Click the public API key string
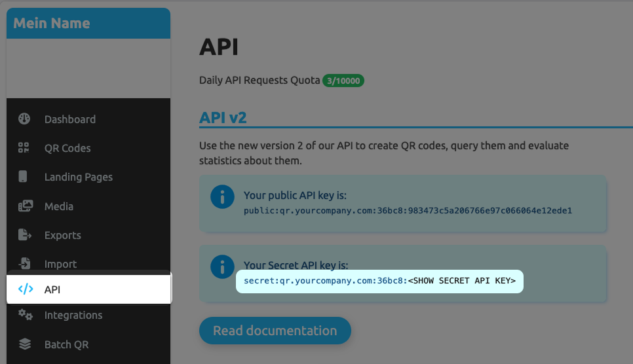Viewport: 633px width, 364px height. click(408, 211)
